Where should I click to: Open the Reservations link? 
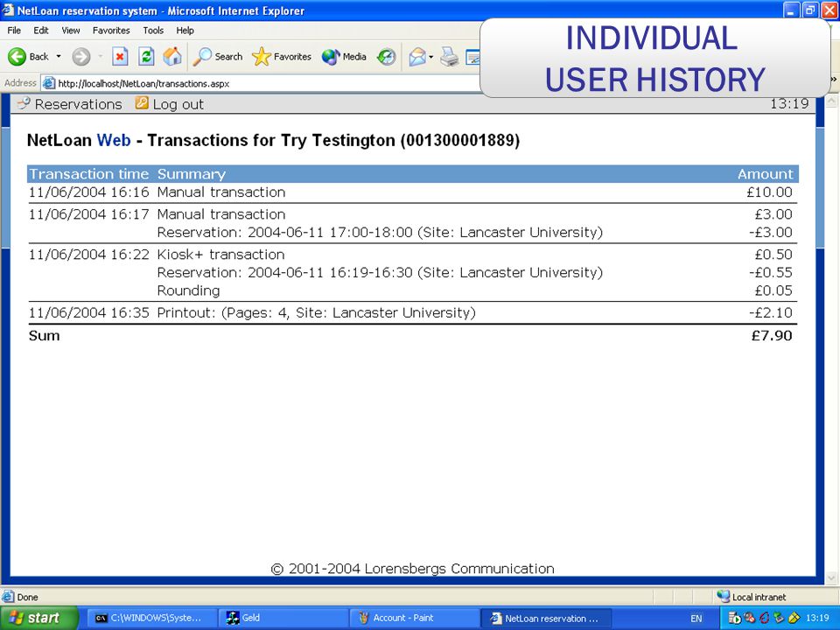(x=78, y=104)
